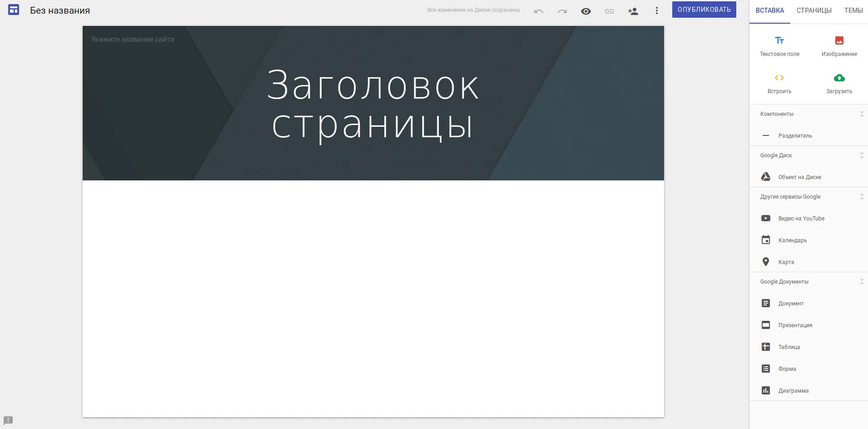Undo the last change

tap(539, 11)
